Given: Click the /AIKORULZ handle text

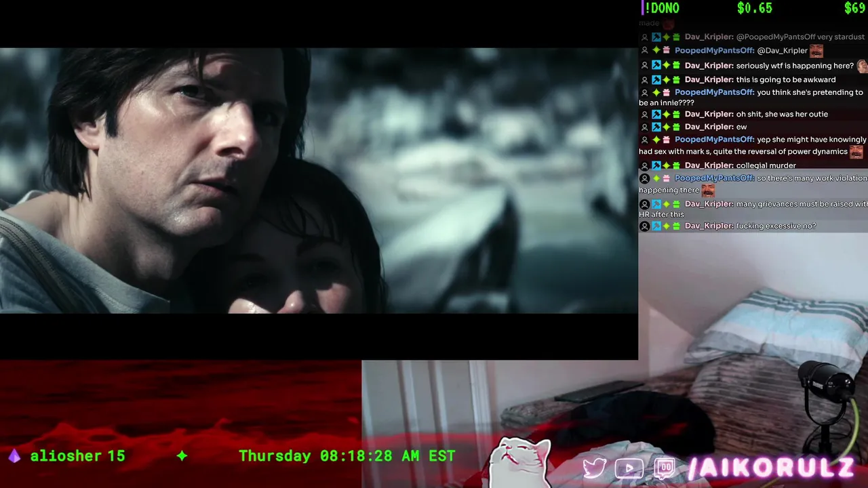Looking at the screenshot, I should tap(771, 468).
